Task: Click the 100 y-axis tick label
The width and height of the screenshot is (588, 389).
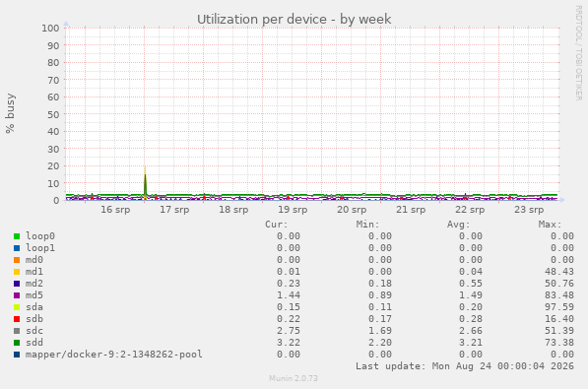Action: point(50,29)
